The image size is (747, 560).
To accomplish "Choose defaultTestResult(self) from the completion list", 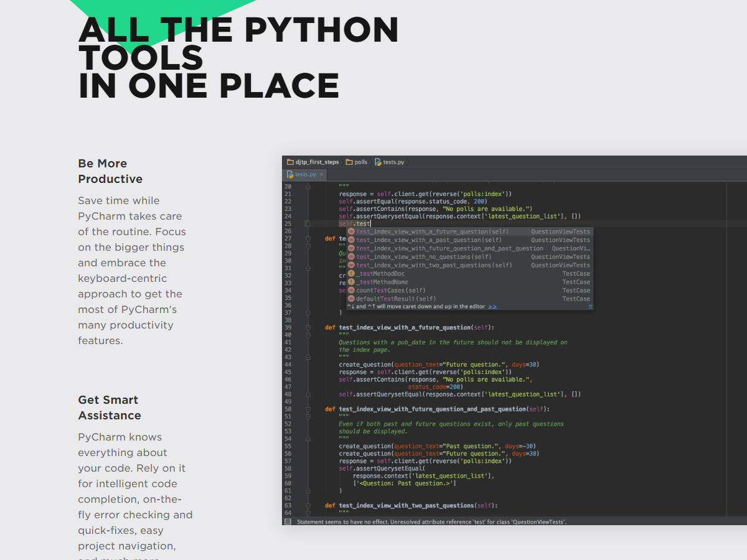I will tap(396, 299).
